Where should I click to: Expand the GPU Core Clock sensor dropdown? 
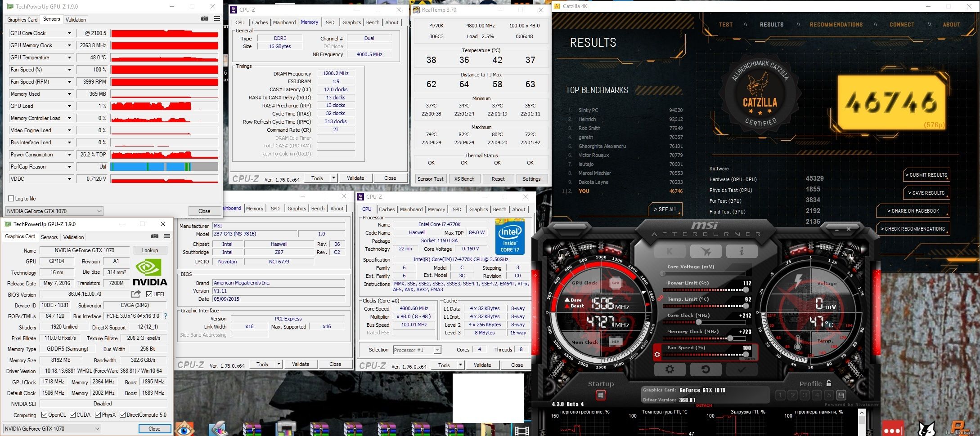(69, 33)
